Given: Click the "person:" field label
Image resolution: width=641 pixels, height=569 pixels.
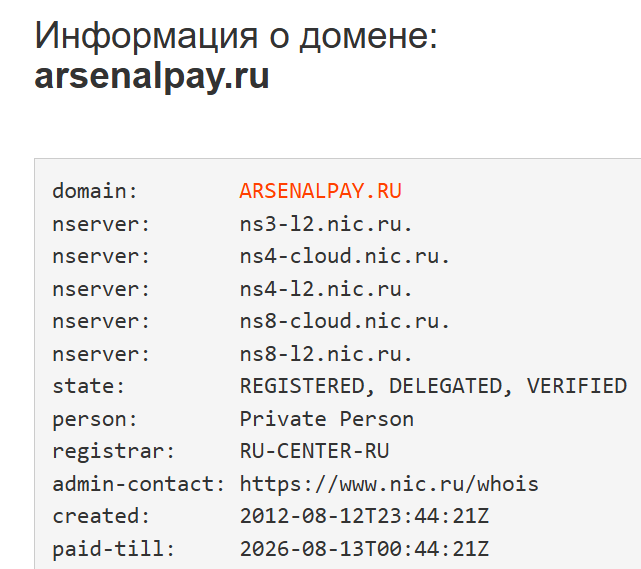Looking at the screenshot, I should [x=95, y=419].
